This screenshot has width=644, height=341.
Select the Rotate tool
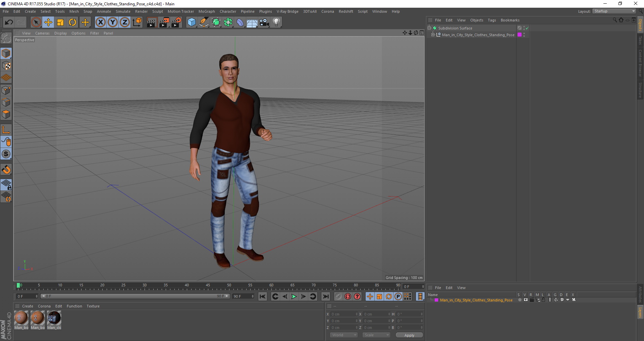click(72, 22)
